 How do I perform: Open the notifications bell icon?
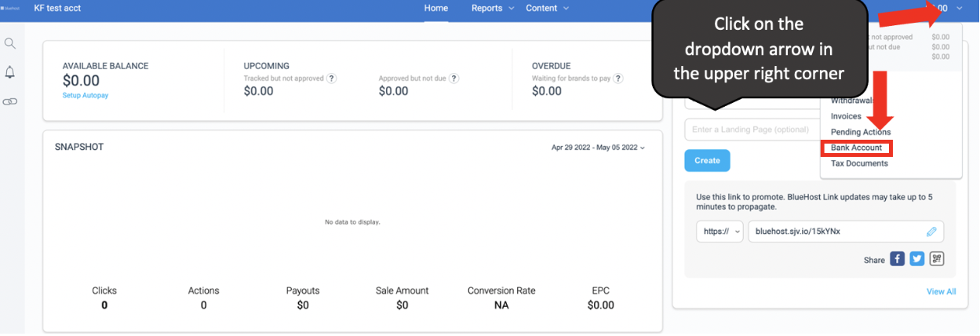(10, 73)
